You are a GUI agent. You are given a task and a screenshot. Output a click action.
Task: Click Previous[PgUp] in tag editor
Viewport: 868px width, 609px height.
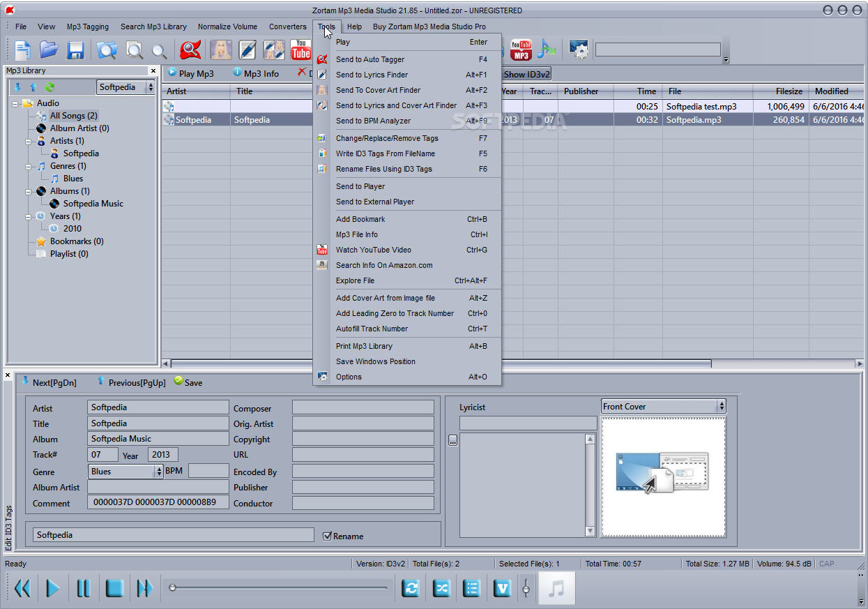(131, 382)
